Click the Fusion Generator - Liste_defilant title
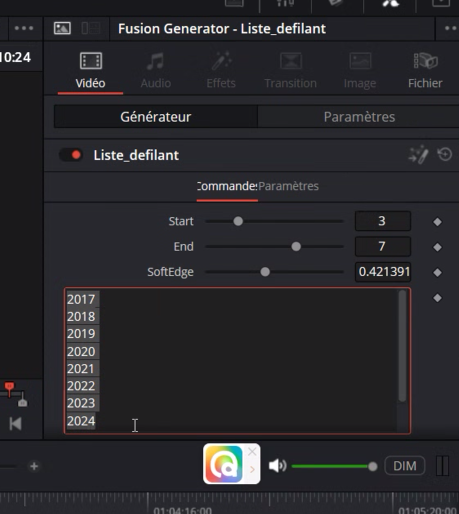 point(222,29)
